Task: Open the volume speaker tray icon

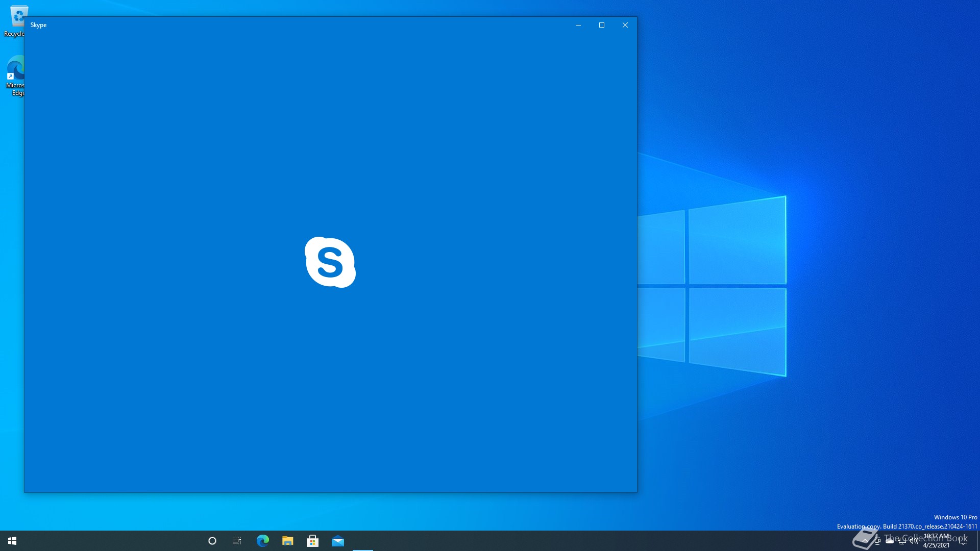Action: point(914,541)
